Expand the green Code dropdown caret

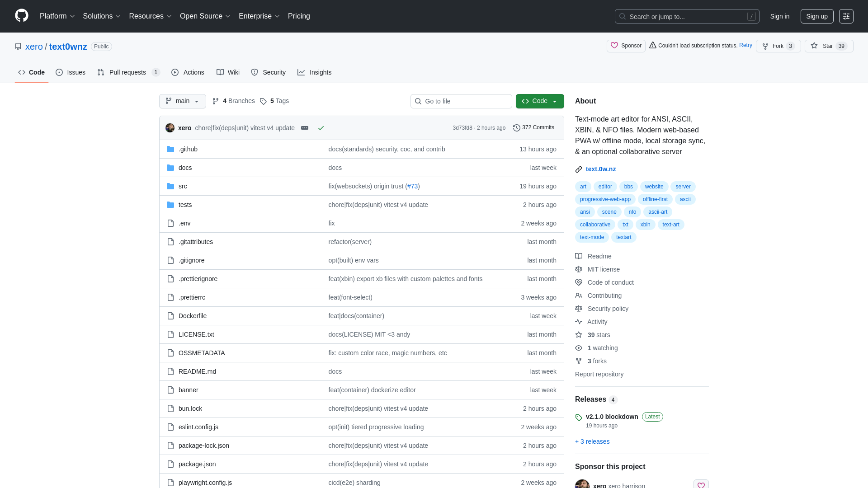(555, 101)
